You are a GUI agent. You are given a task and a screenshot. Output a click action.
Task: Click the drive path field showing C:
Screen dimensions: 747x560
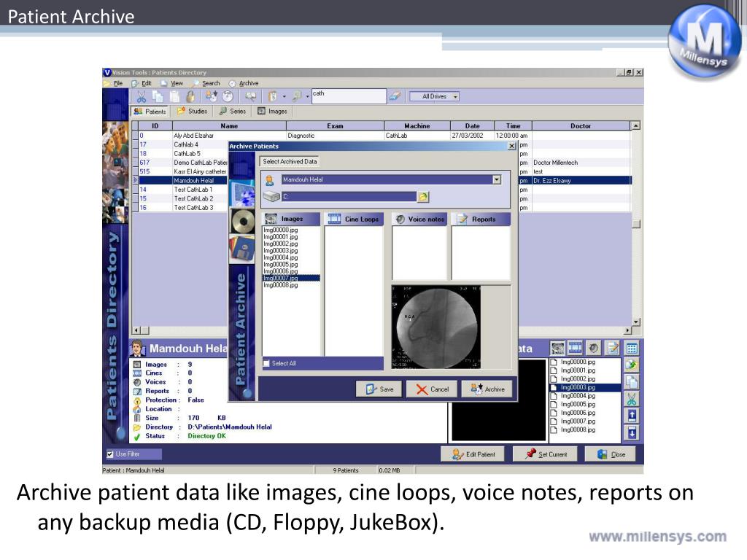[349, 197]
